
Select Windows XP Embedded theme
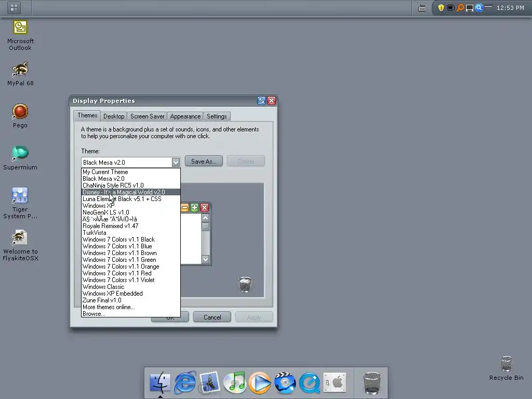pos(130,294)
